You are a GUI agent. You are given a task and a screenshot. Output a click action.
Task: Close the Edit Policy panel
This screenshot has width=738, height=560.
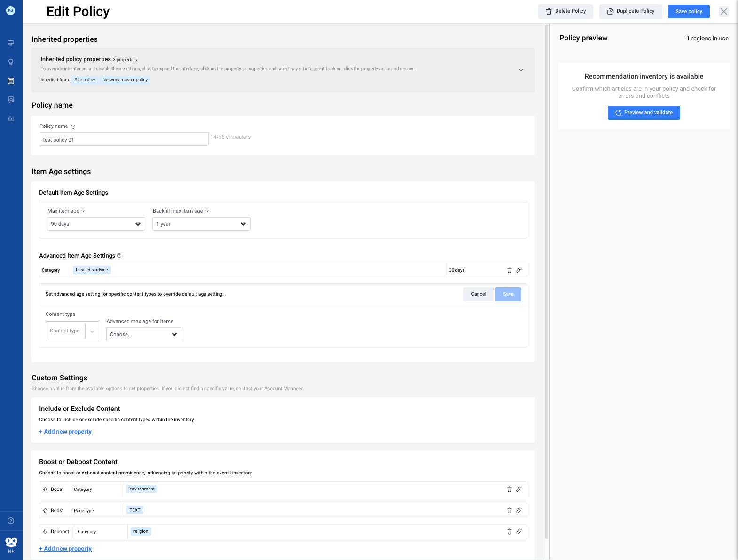coord(724,11)
